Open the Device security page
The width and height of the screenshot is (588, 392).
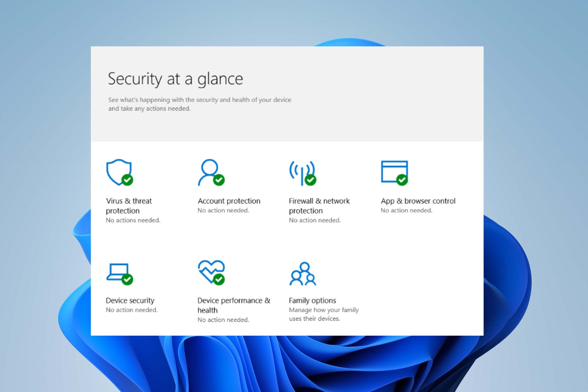pos(130,300)
